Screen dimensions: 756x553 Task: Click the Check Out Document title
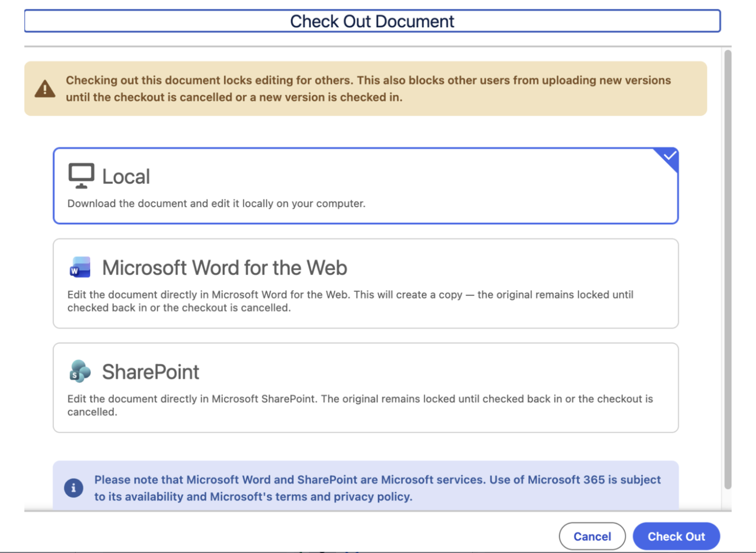tap(372, 22)
